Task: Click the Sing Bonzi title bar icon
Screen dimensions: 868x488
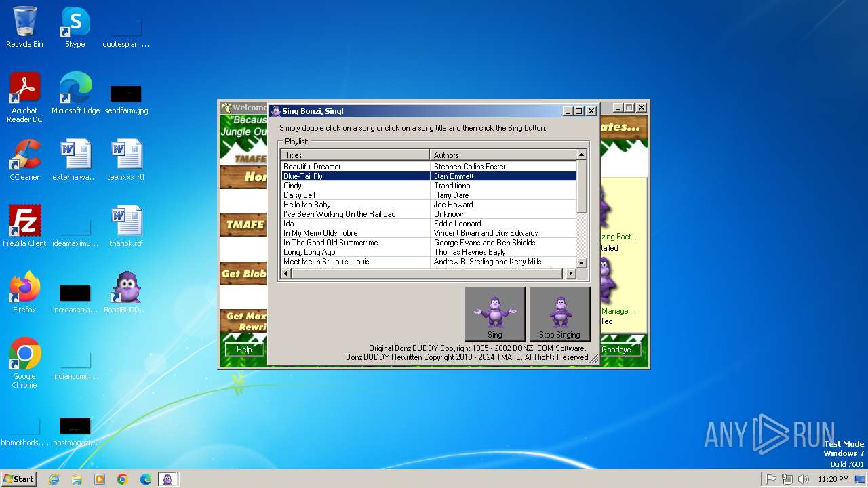Action: (276, 111)
